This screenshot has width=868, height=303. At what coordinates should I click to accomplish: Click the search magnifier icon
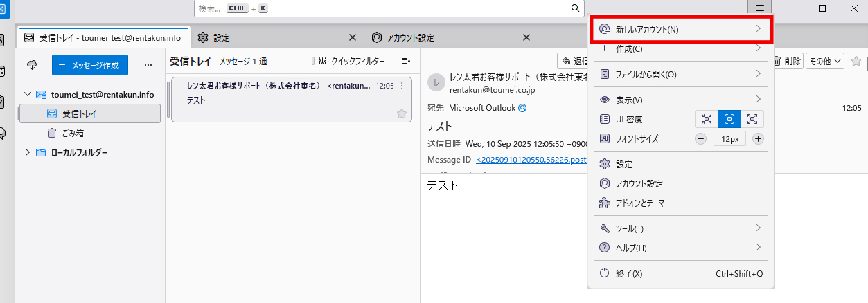pyautogui.click(x=575, y=8)
